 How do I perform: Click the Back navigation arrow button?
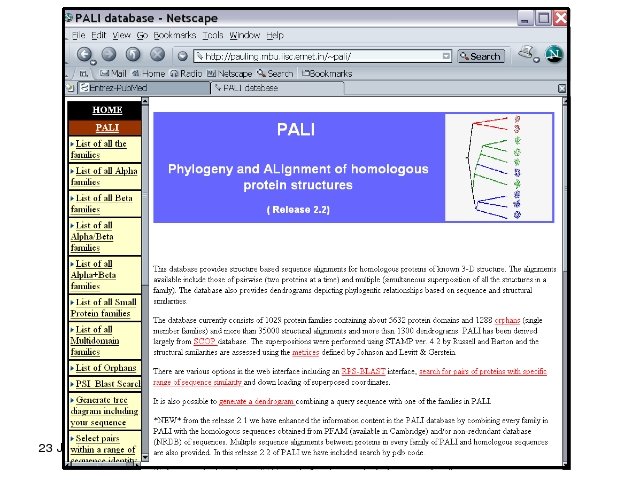click(85, 55)
